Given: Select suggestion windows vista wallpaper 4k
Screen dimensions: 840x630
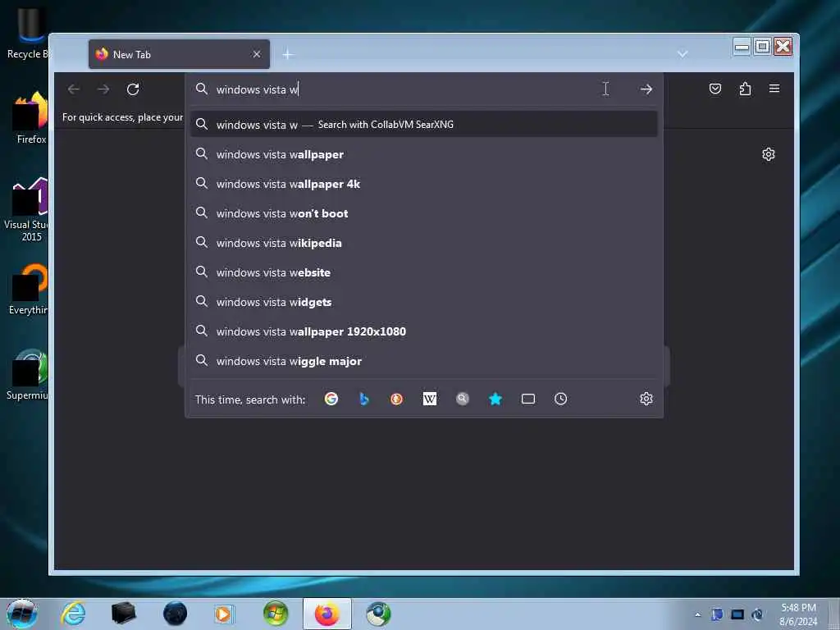Looking at the screenshot, I should tap(424, 184).
